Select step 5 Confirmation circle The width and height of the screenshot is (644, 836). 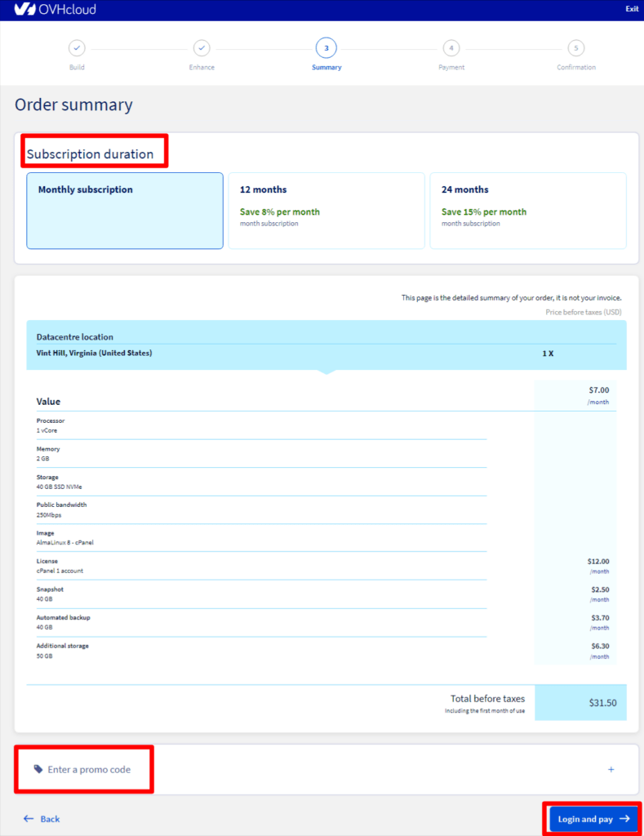(x=575, y=48)
